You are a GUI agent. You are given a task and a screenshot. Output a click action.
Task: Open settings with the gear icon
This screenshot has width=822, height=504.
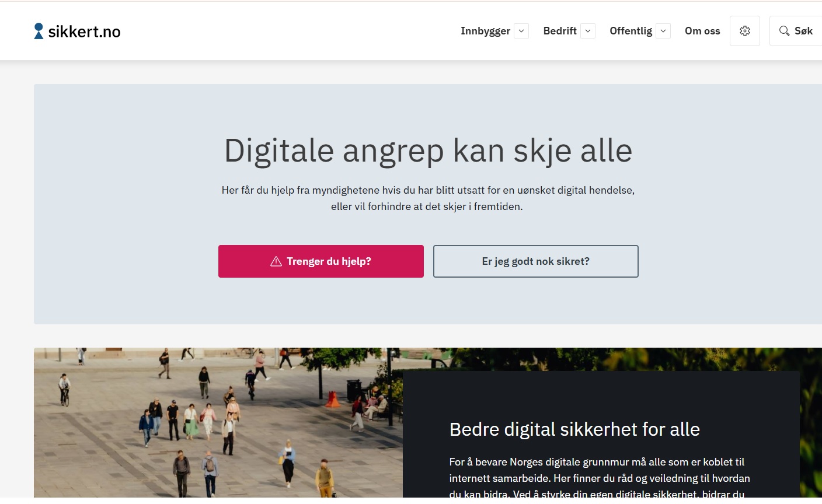click(x=745, y=31)
